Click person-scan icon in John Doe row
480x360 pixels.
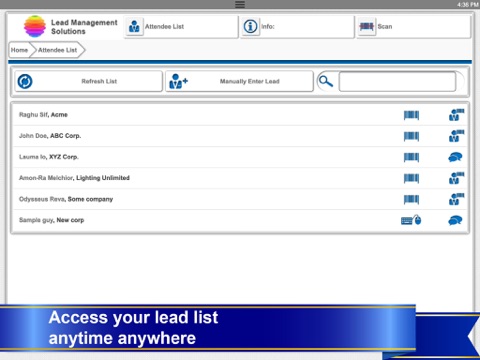click(456, 136)
